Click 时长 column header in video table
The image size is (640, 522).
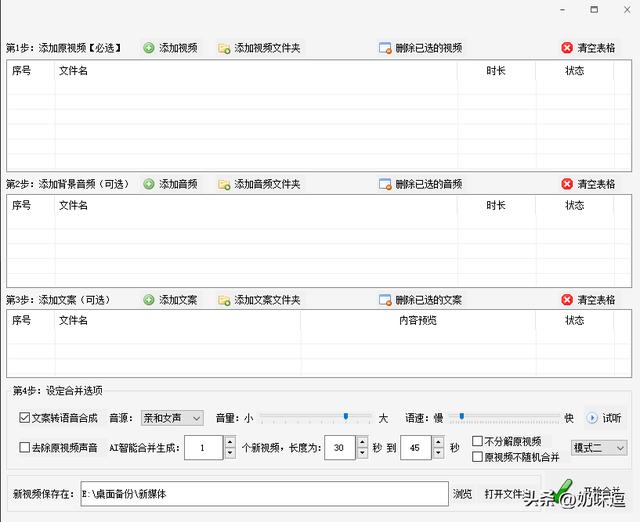coord(496,71)
